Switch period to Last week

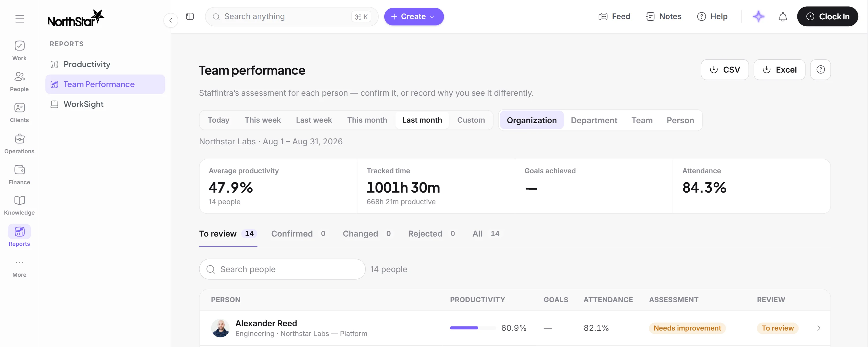click(x=314, y=120)
